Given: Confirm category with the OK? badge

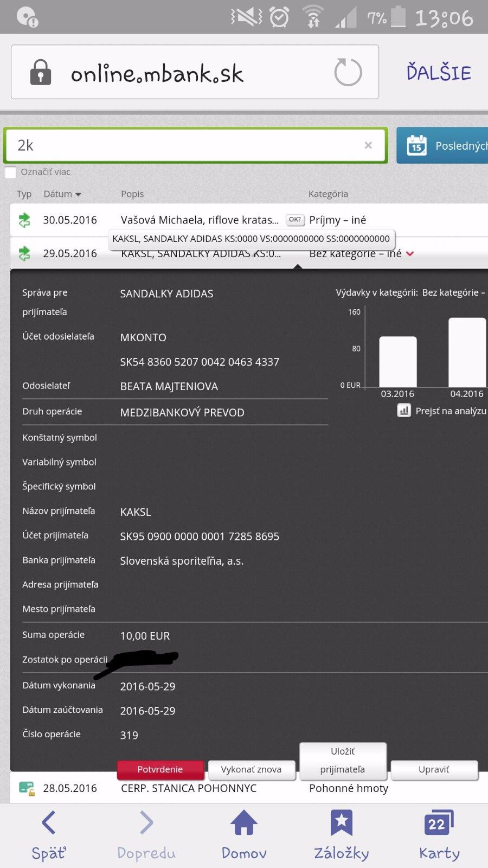Looking at the screenshot, I should [x=295, y=220].
